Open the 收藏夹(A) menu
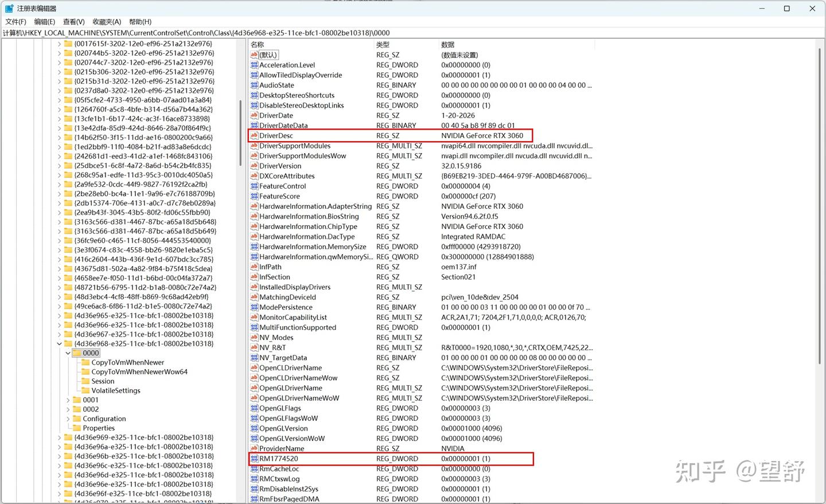Viewport: 826px width, 504px height. pos(107,22)
